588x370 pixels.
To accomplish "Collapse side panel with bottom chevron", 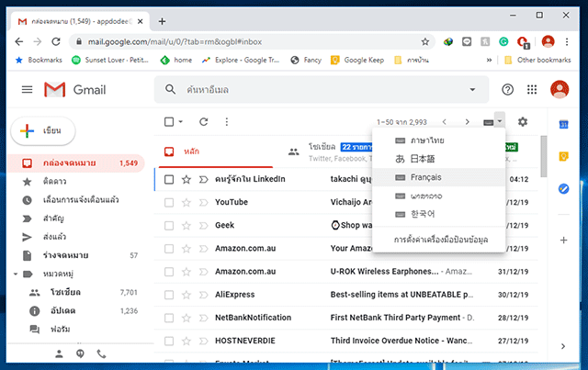I will pyautogui.click(x=563, y=346).
